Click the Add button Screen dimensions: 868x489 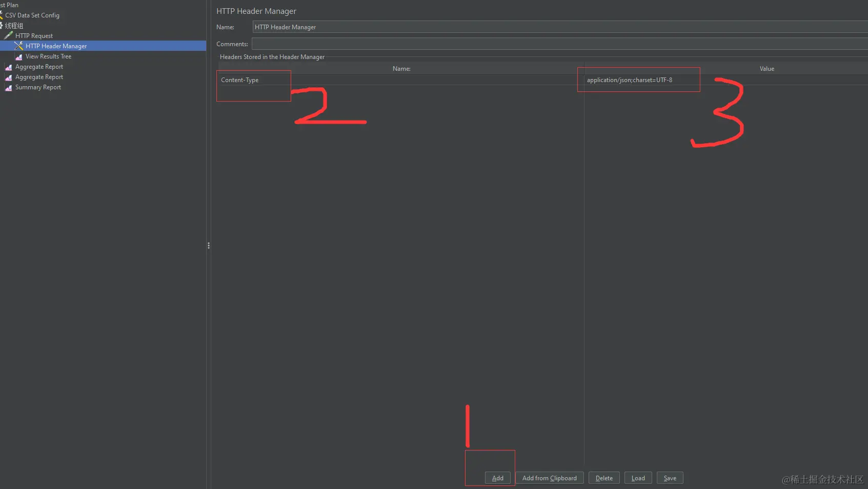(498, 478)
